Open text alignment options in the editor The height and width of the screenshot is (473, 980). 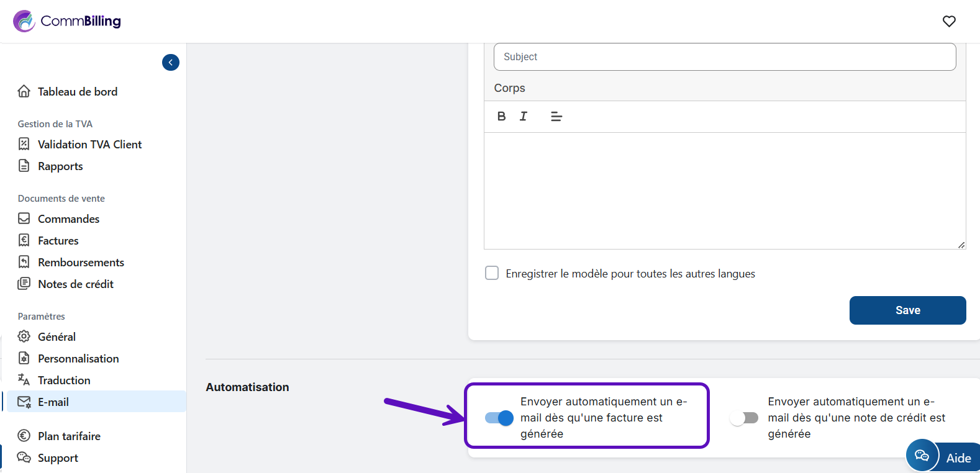point(556,116)
